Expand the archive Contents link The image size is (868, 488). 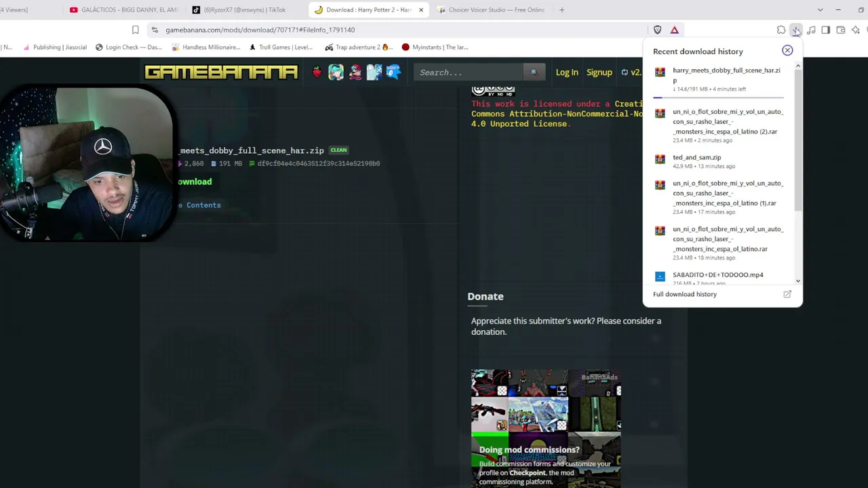click(200, 205)
